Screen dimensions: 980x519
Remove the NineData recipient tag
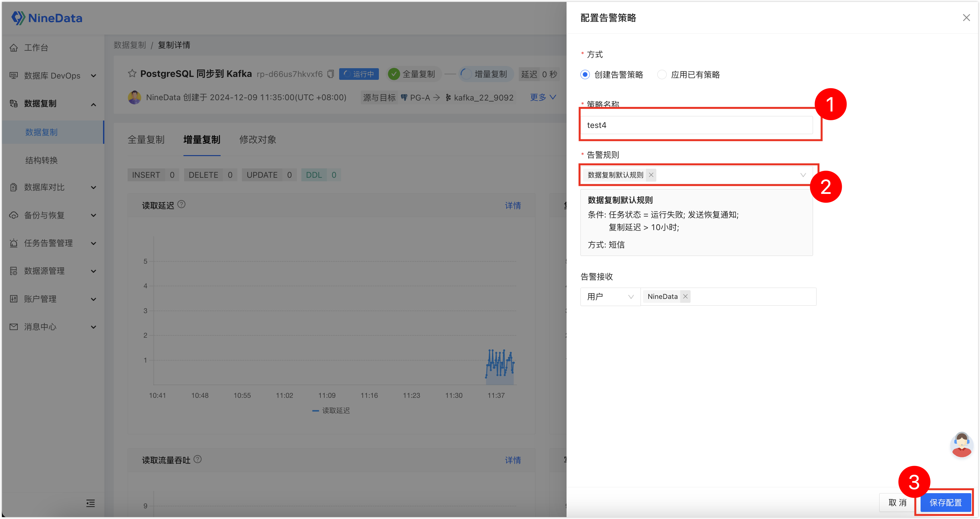coord(685,296)
